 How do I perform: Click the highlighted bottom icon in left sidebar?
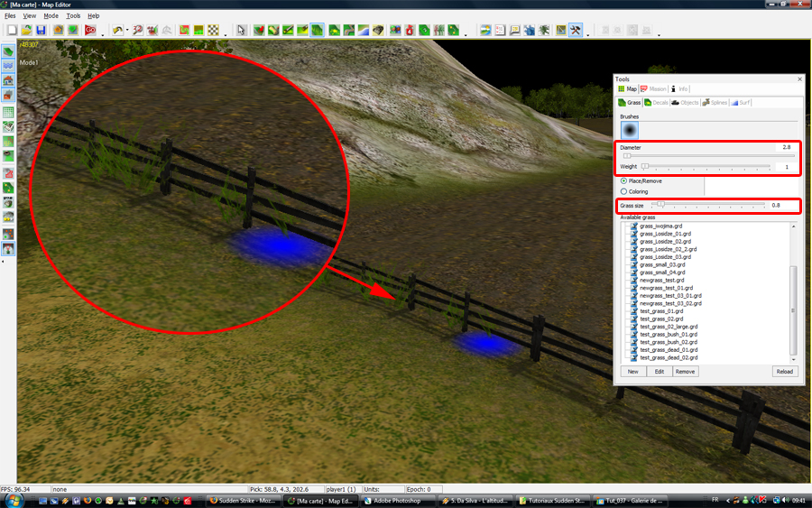(8, 249)
